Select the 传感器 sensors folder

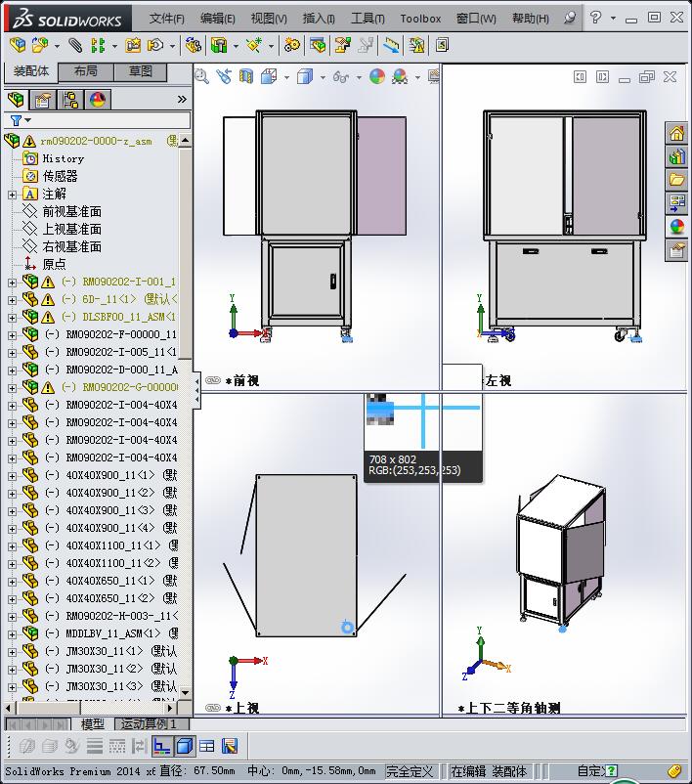(x=60, y=177)
